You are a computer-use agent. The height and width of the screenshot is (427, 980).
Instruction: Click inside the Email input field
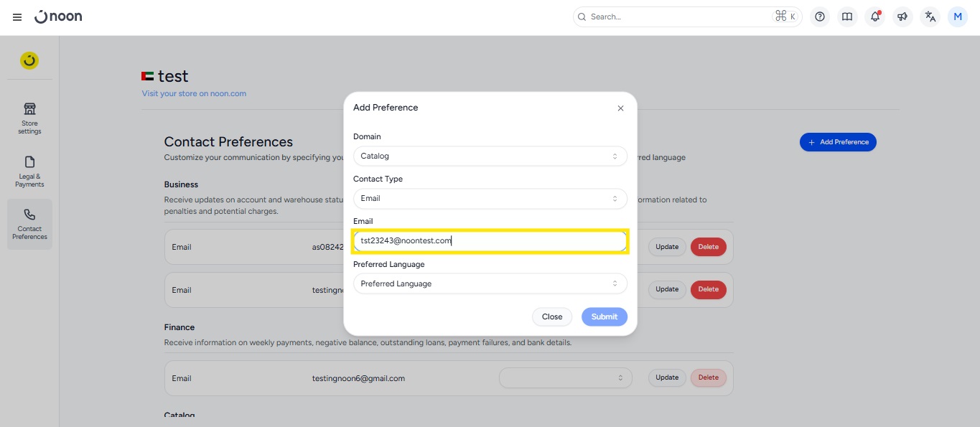tap(490, 241)
